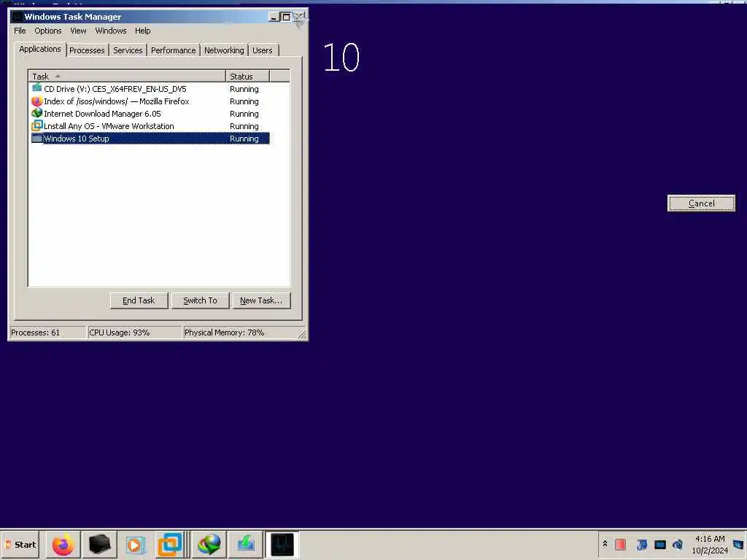Click Processes: 61 in status bar
Image resolution: width=747 pixels, height=560 pixels.
tap(47, 332)
